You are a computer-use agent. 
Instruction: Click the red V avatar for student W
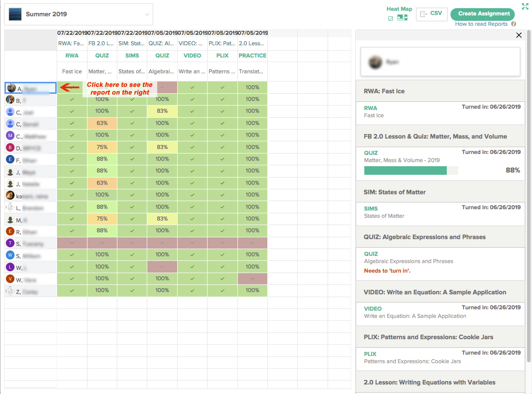pos(10,279)
